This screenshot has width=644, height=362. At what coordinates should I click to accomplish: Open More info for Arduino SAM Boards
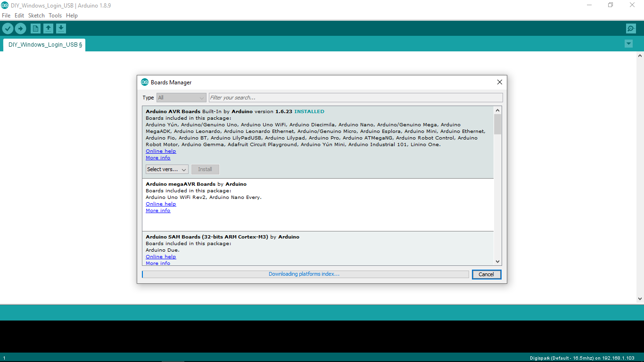click(158, 263)
